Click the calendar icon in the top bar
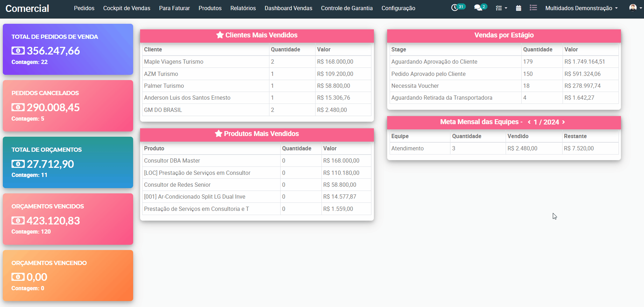 coord(519,8)
